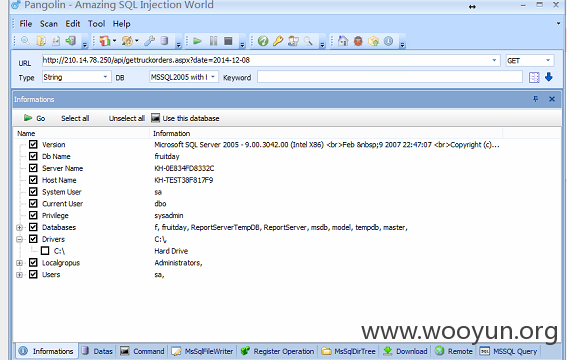Collapse the Drivers tree node
The height and width of the screenshot is (360, 567).
(x=20, y=239)
